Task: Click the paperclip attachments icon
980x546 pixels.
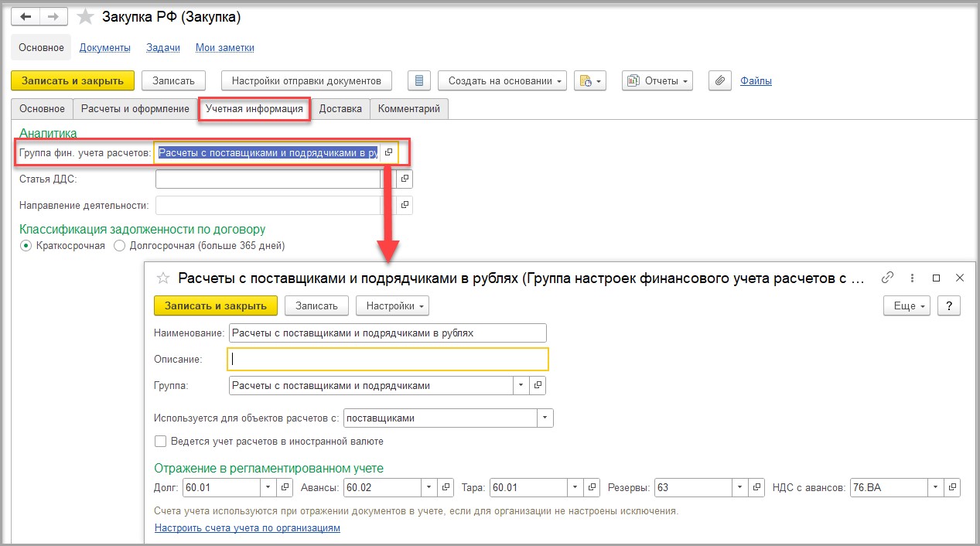Action: 720,80
